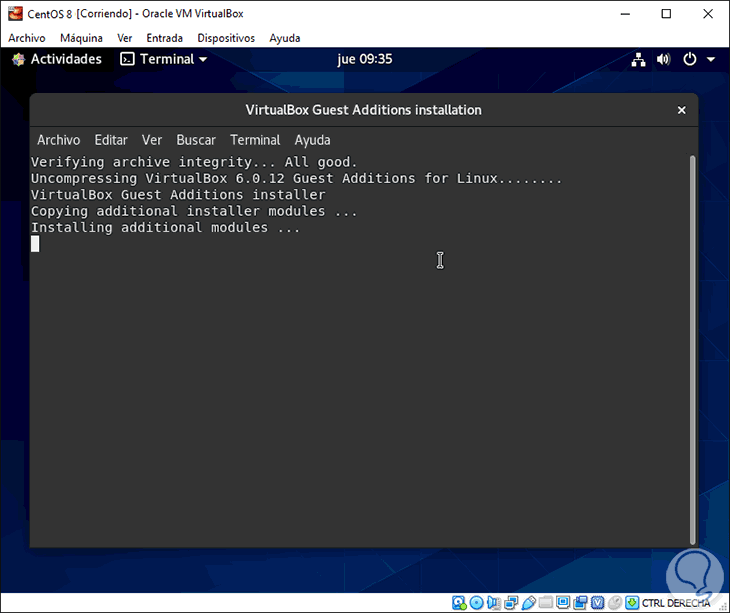Click the CTRL DERECHA host key label
This screenshot has height=613, width=730.
(676, 603)
